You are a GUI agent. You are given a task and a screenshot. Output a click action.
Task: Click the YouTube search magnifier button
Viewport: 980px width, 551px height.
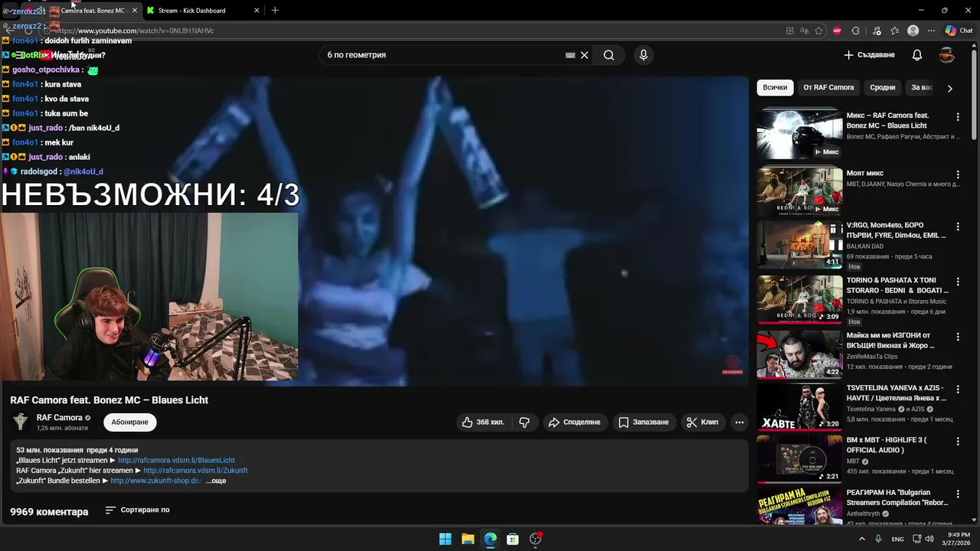[609, 55]
